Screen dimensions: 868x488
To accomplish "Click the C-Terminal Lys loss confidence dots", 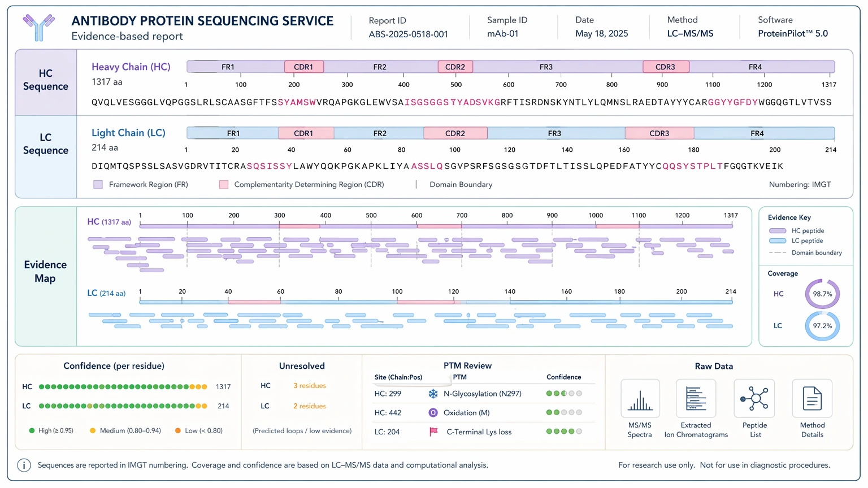I will 564,432.
